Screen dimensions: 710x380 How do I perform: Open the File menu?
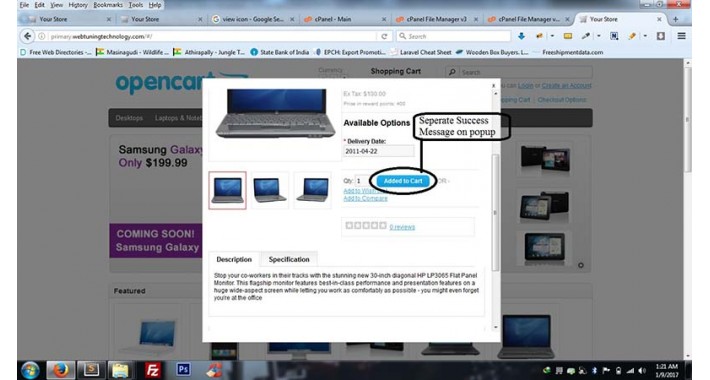click(24, 5)
